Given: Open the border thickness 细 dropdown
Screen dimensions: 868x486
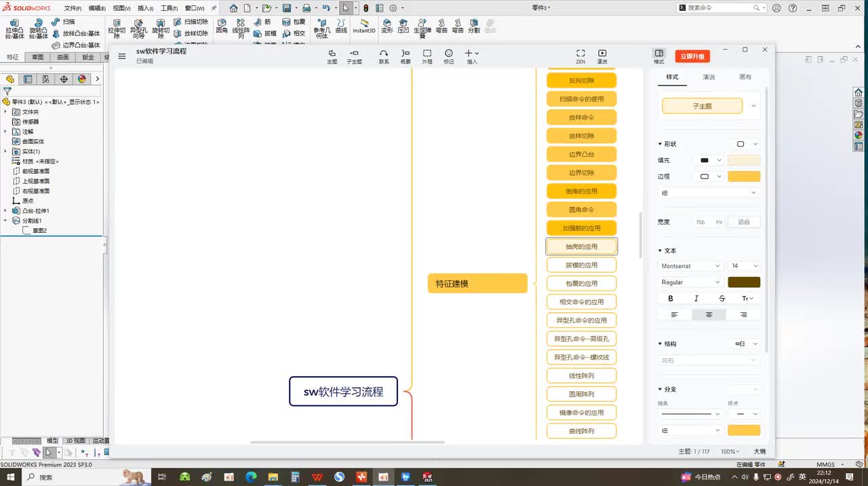Looking at the screenshot, I should (709, 193).
